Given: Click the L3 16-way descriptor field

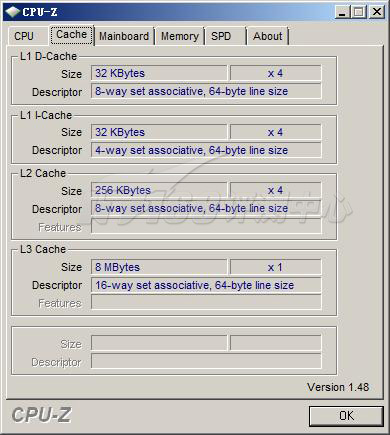Looking at the screenshot, I should (206, 285).
